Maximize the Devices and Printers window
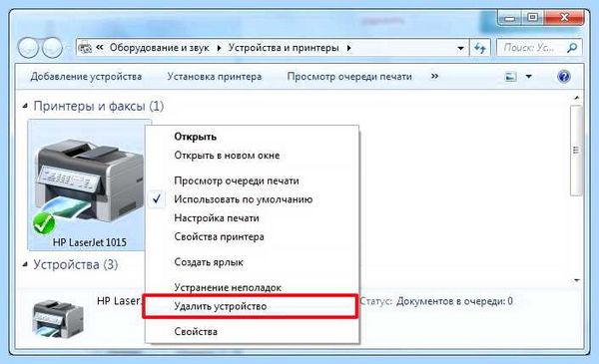 point(532,18)
